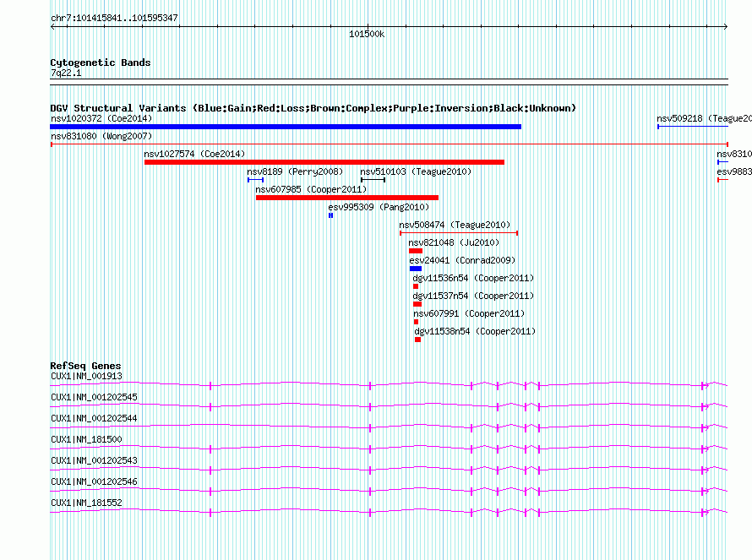Viewport: 752px width, 560px height.
Task: Click the thin blue nsv509218 span line
Action: (x=693, y=127)
